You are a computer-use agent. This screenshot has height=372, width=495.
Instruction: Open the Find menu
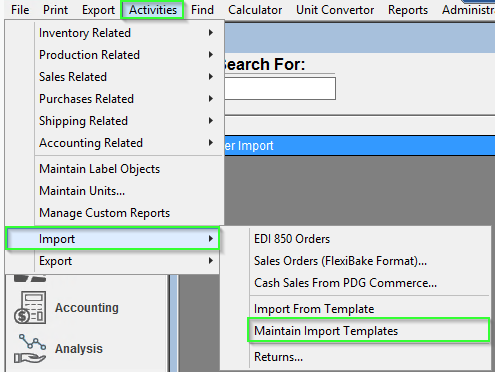(x=202, y=10)
